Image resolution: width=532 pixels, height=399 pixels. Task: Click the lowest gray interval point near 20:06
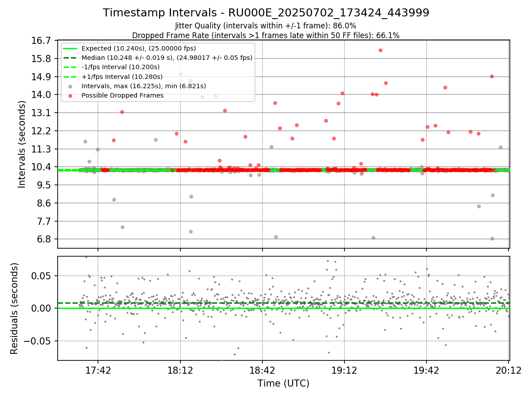coord(492,239)
